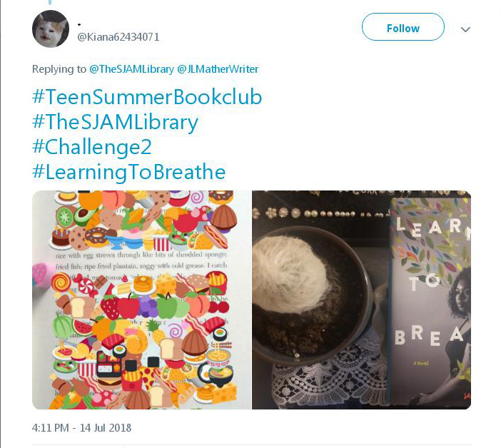
Task: Open the @TheSJAMLibrary reply mention
Action: point(131,69)
